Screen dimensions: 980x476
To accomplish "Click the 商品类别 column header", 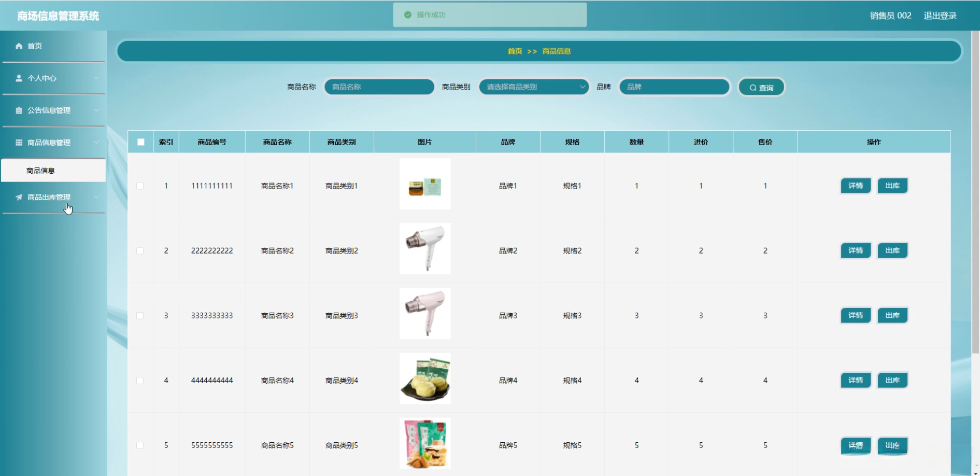I will (x=342, y=142).
